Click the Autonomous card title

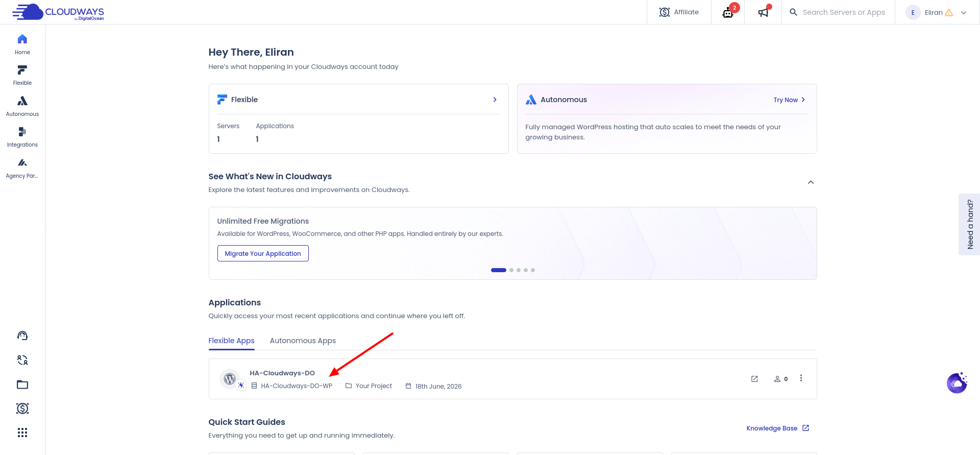click(563, 100)
